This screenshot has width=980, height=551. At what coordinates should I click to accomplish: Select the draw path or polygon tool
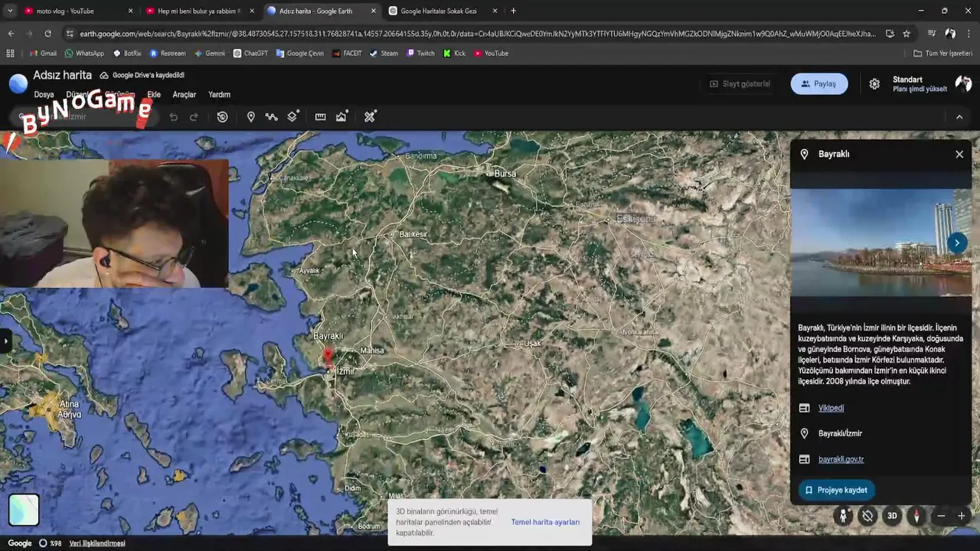coord(271,117)
